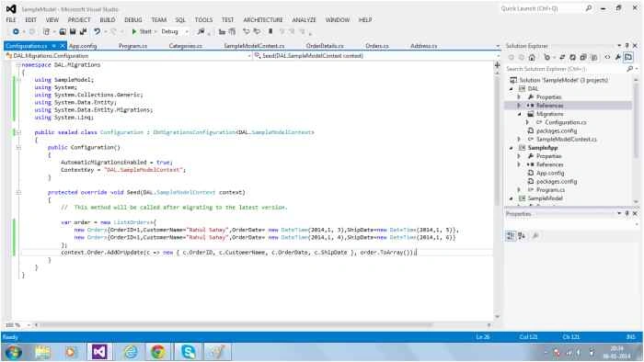Open the FILE menu
644x362 pixels.
coord(11,19)
